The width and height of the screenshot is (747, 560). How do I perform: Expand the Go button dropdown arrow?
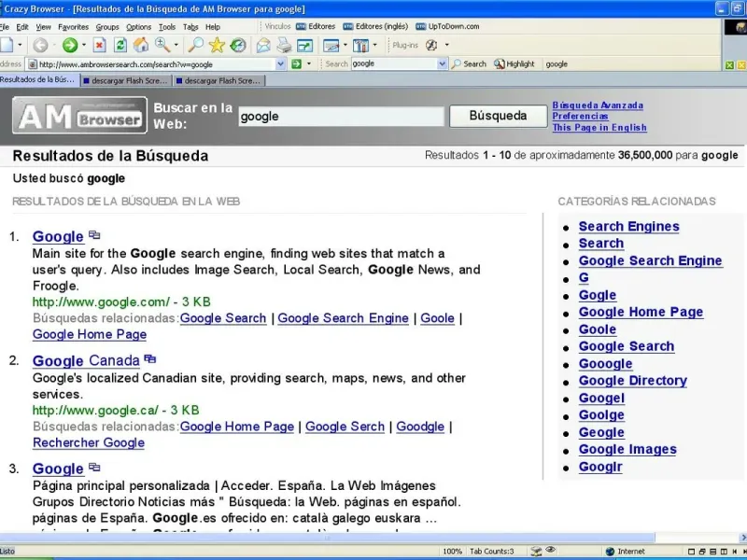tap(309, 63)
